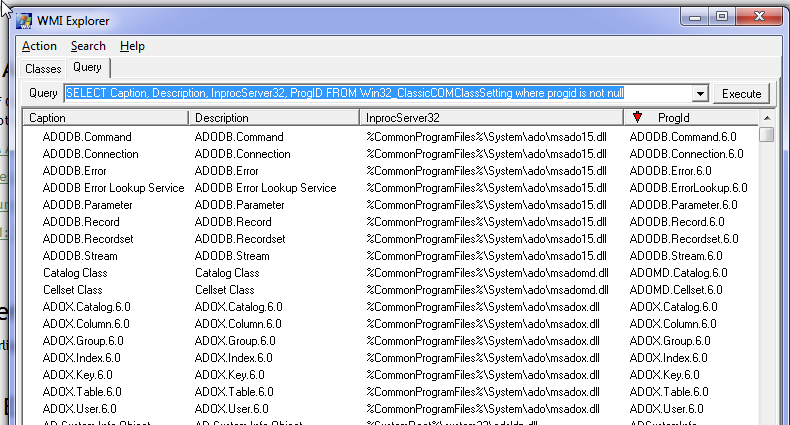
Task: Select the ADOX.Column.6.0 caption cell
Action: point(86,324)
